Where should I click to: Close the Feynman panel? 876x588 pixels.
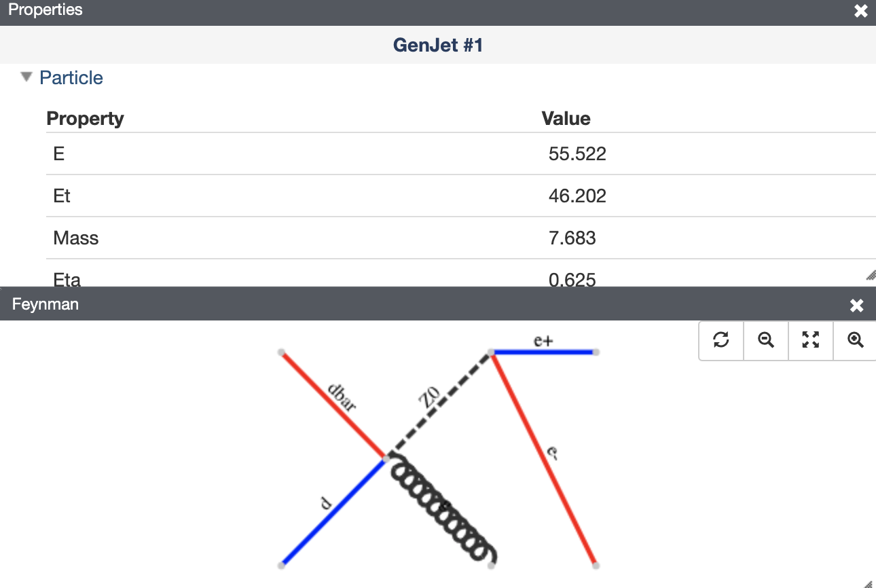coord(857,306)
